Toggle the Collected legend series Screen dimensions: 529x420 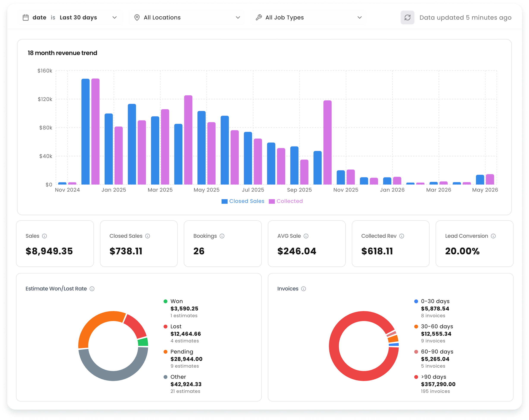(x=286, y=201)
